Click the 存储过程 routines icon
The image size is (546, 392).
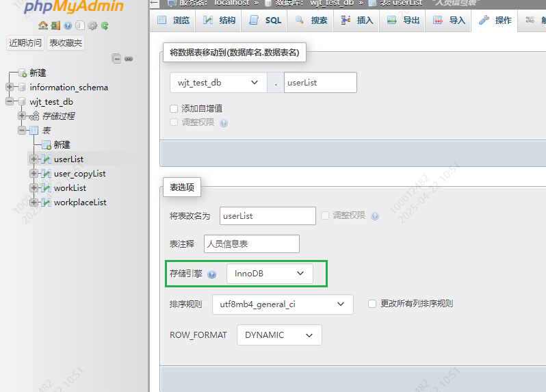pos(34,116)
